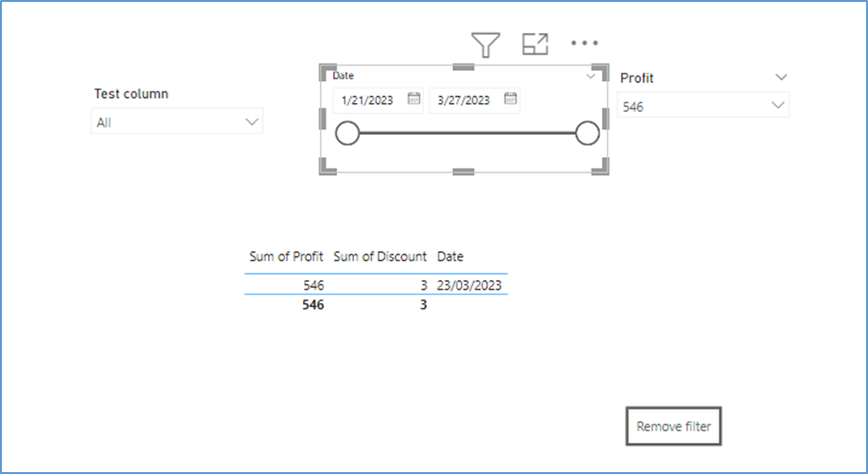868x474 pixels.
Task: Open calendar picker for end date 3/27/2023
Action: click(x=510, y=98)
